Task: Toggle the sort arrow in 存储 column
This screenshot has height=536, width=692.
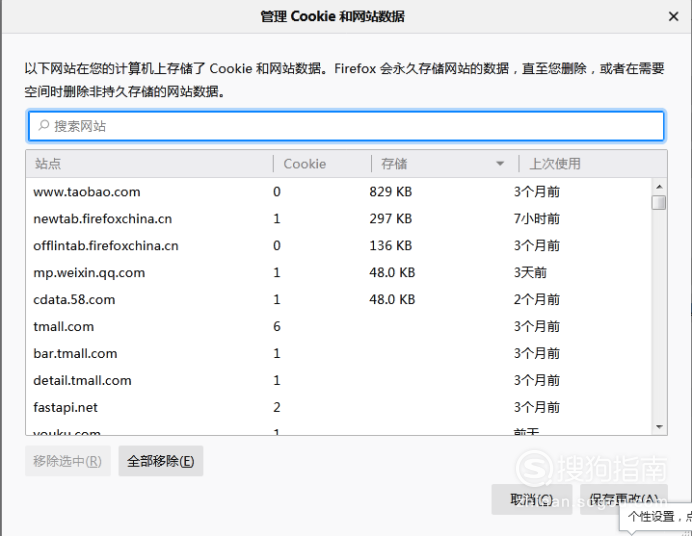Action: tap(500, 164)
